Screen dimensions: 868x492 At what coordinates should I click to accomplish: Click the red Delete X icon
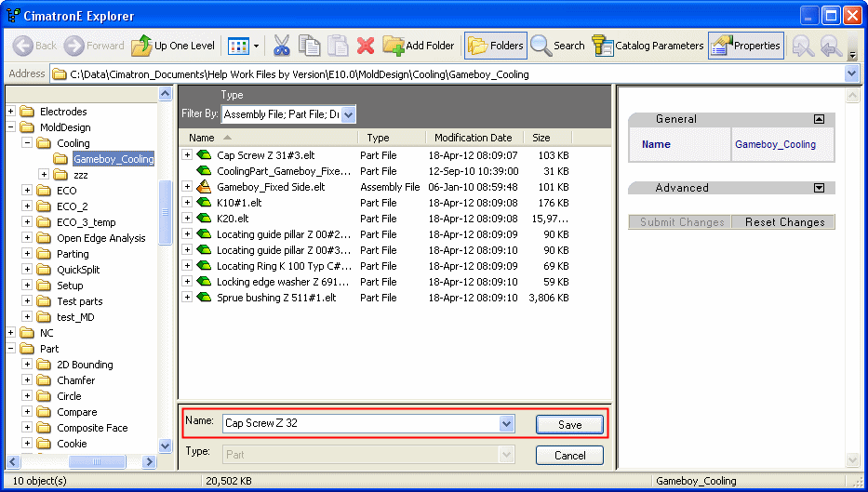click(x=366, y=46)
